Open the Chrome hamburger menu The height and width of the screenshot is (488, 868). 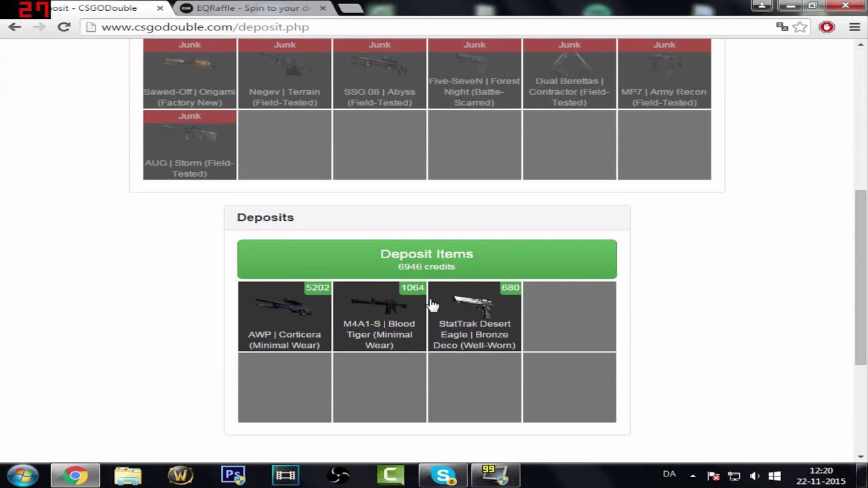[854, 27]
